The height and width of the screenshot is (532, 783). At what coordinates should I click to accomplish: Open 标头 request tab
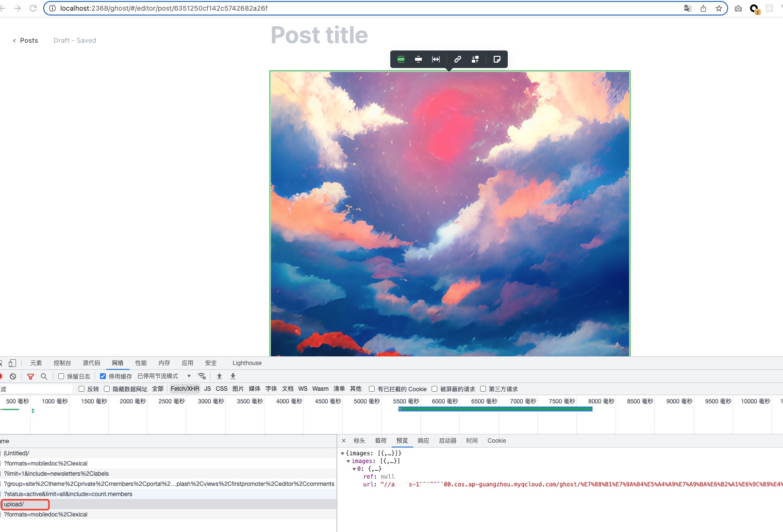(x=359, y=441)
